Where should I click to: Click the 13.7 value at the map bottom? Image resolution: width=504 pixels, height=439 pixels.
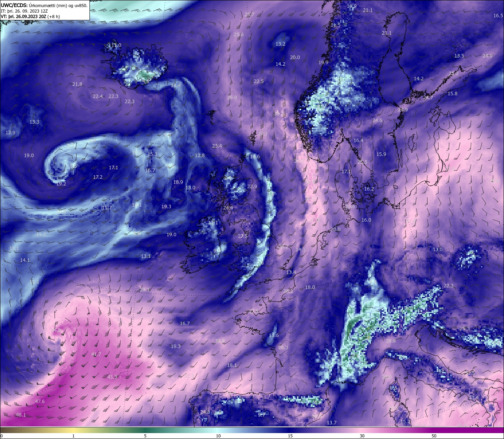pos(332,423)
